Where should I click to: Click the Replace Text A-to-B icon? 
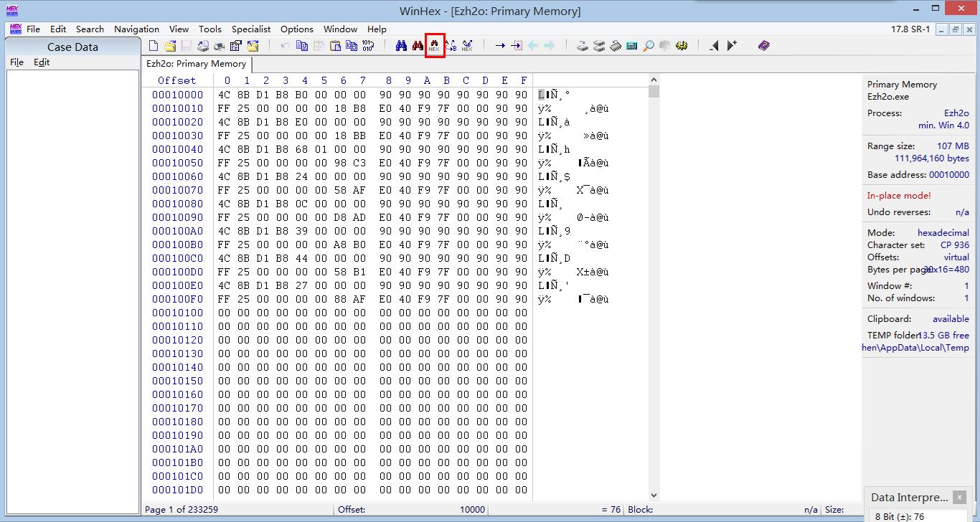[451, 46]
